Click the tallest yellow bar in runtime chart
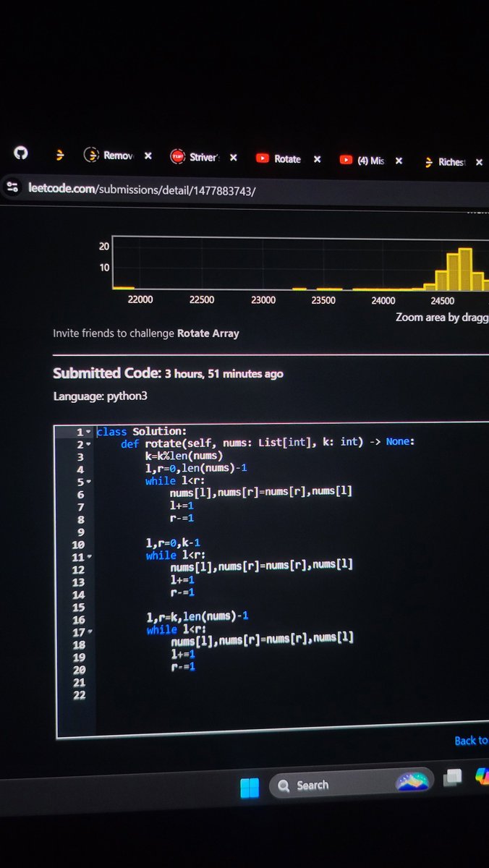This screenshot has height=868, width=489. point(465,269)
